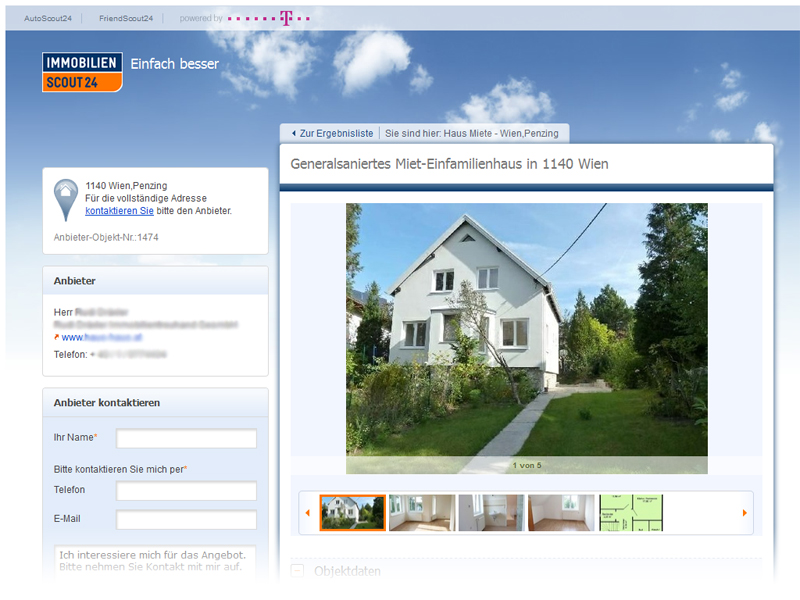Click the listing title Generalsaniertes Miet-Einfamilienhaus

click(x=449, y=164)
